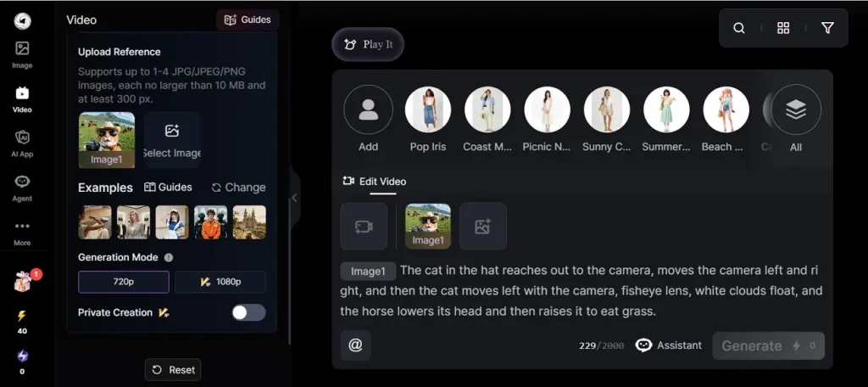This screenshot has height=387, width=868.
Task: Click the Reset button
Action: point(173,370)
